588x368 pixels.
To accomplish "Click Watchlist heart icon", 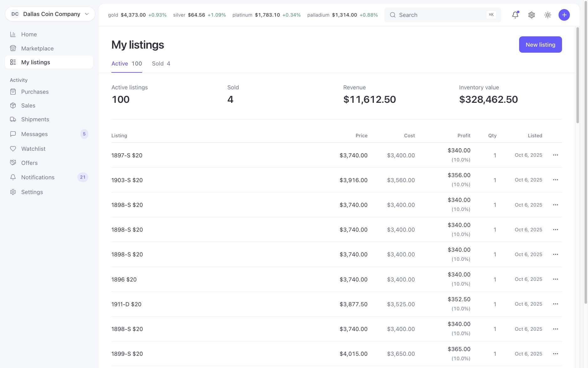I will [x=13, y=149].
